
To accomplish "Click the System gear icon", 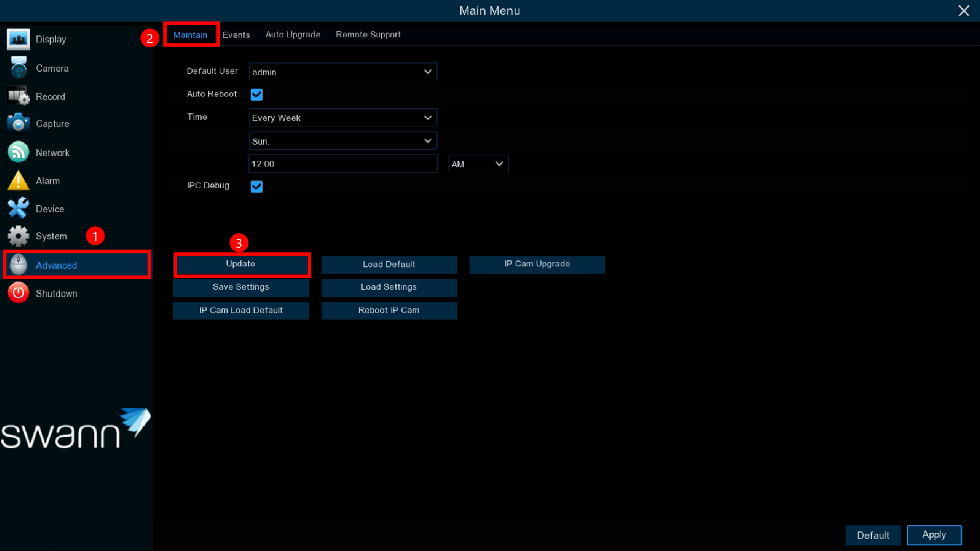I will [18, 236].
